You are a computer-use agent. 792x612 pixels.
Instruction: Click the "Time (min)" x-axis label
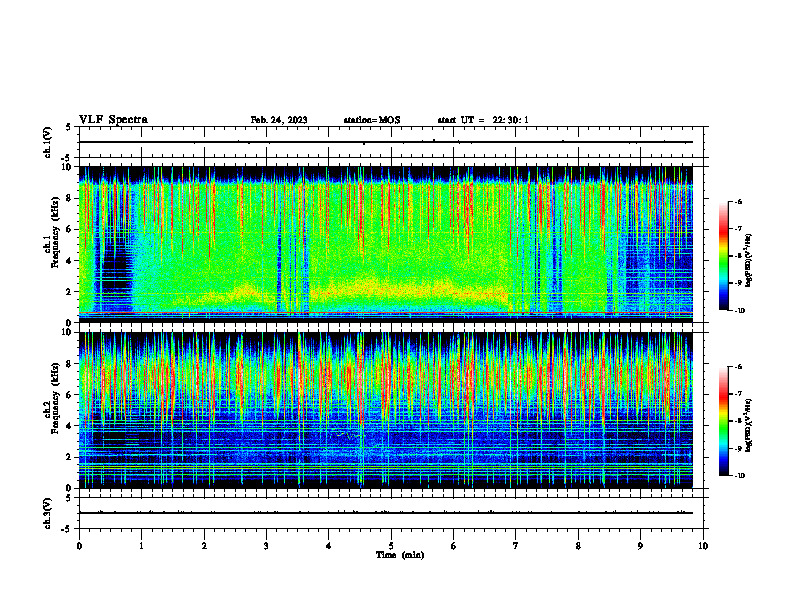click(x=400, y=555)
